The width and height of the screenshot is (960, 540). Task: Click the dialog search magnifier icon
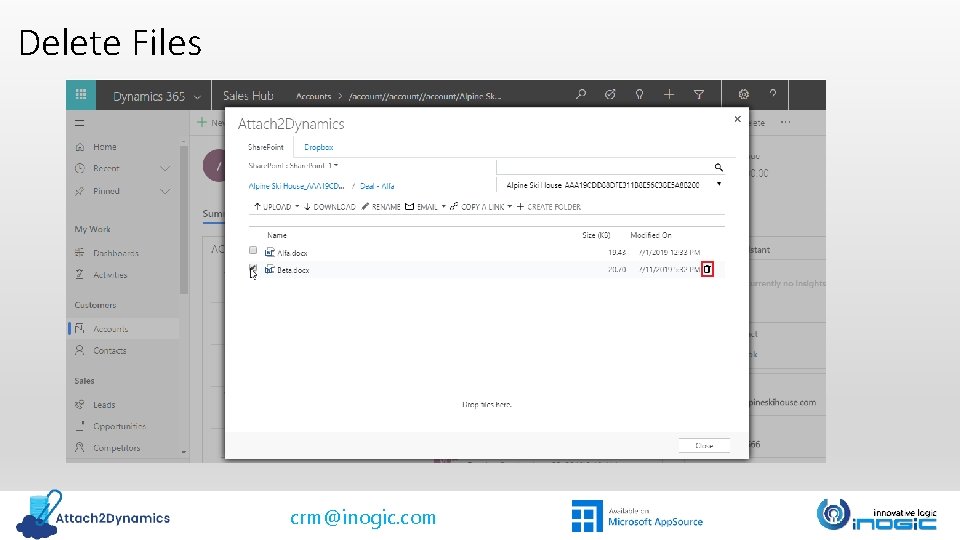coord(719,167)
